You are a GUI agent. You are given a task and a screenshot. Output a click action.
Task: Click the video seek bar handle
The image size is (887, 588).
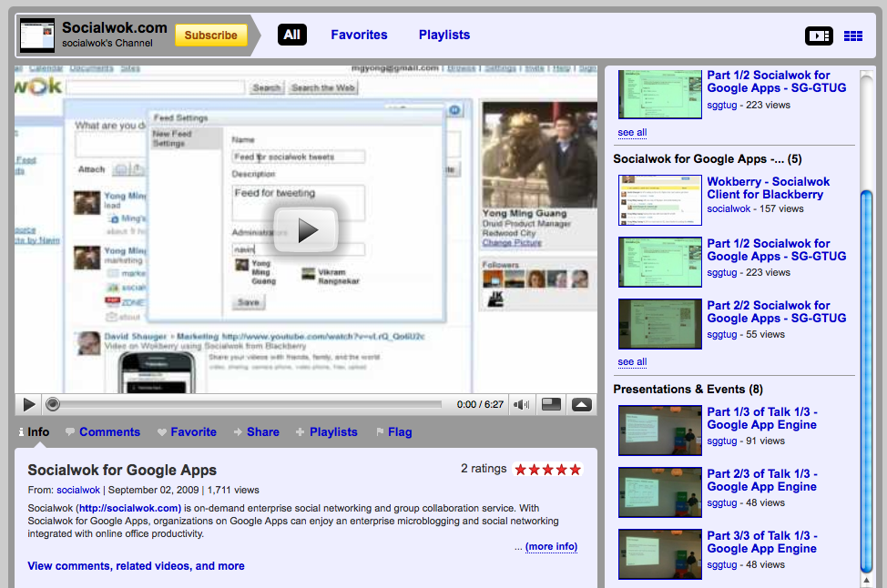(53, 404)
